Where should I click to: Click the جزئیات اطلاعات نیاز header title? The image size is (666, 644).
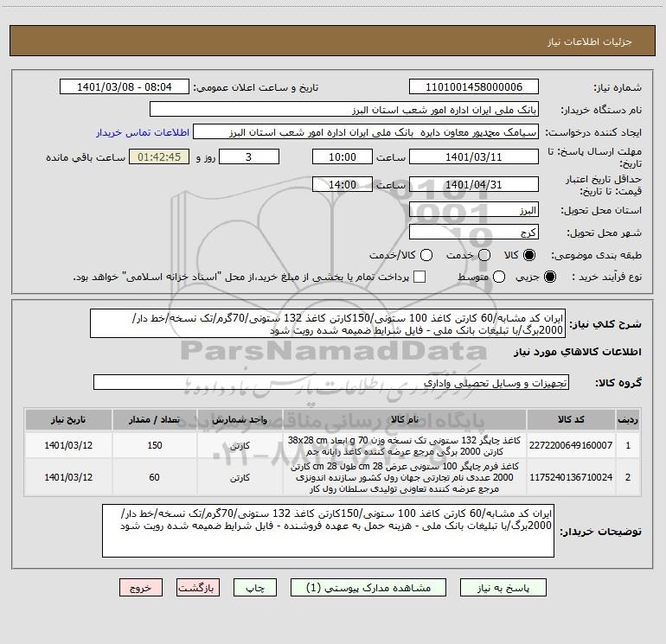pos(590,41)
